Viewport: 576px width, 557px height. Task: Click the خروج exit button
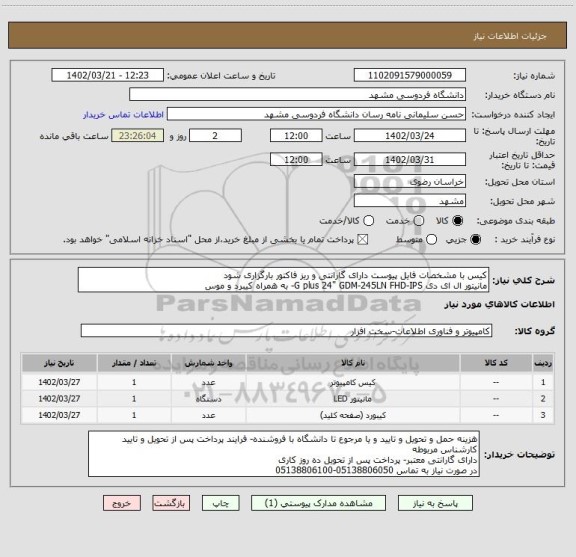point(122,503)
